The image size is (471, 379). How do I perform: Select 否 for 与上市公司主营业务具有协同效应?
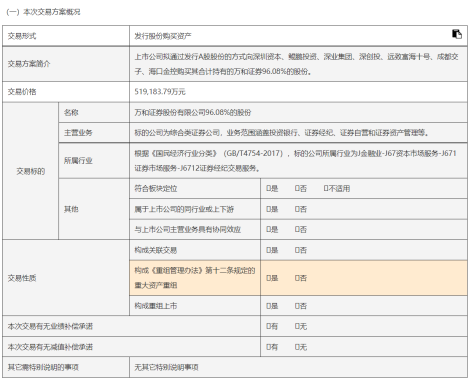[x=297, y=230]
